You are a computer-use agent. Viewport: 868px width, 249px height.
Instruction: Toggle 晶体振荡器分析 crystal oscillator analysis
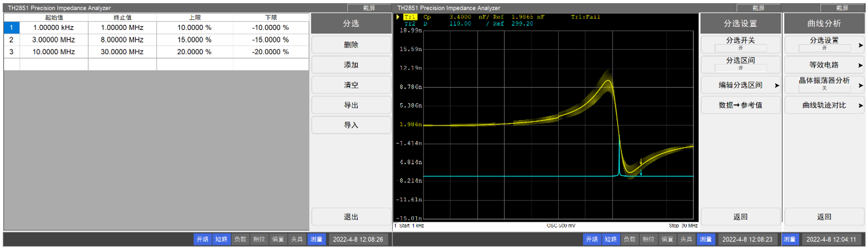(x=824, y=84)
